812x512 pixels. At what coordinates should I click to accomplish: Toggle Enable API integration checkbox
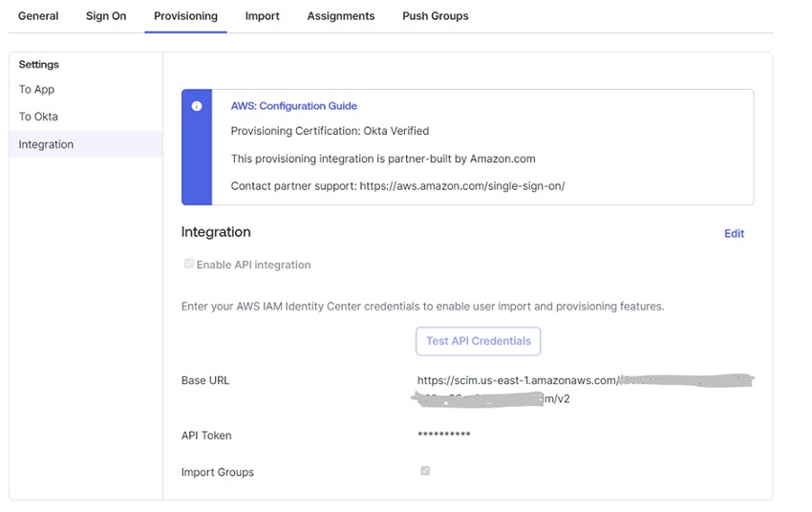189,264
